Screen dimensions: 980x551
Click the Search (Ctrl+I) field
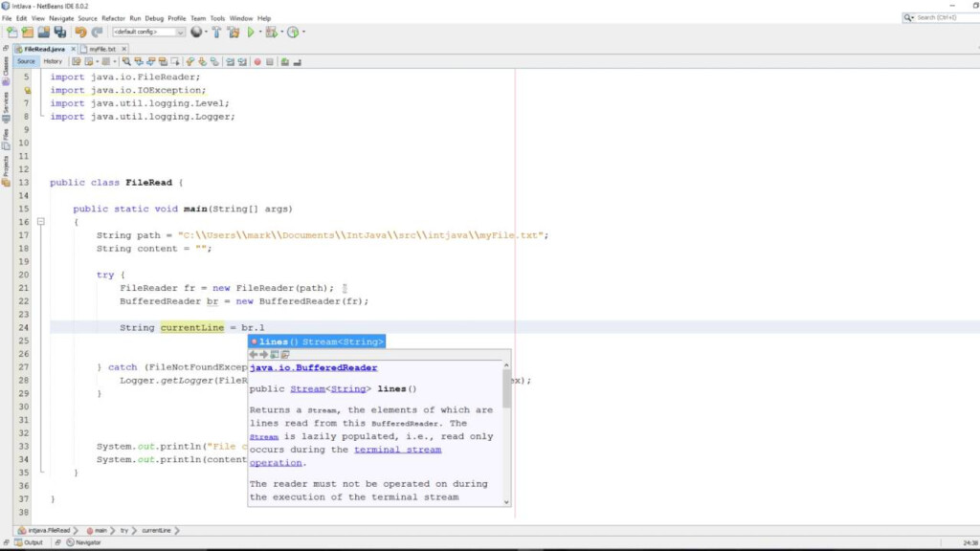(x=944, y=17)
